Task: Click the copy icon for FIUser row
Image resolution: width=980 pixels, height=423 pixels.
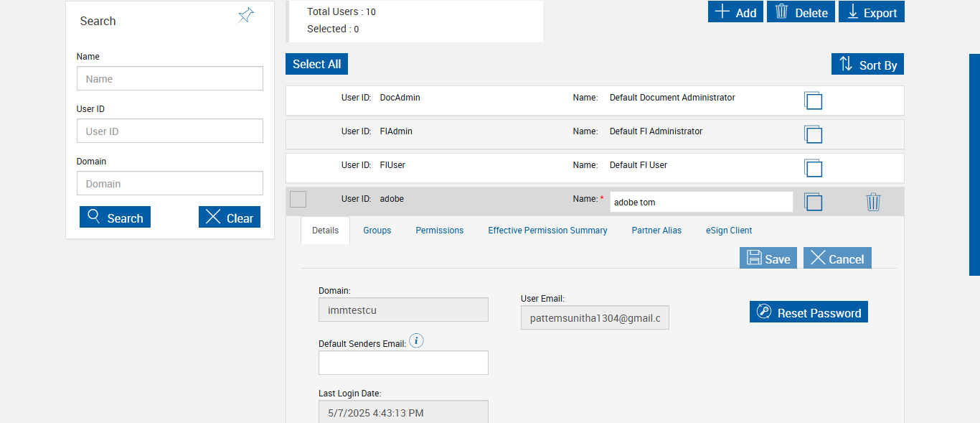Action: point(813,168)
